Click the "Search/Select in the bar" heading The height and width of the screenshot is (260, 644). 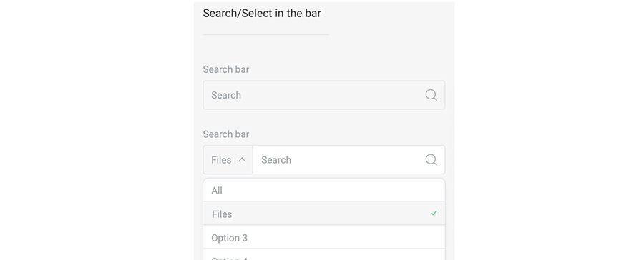click(x=262, y=13)
